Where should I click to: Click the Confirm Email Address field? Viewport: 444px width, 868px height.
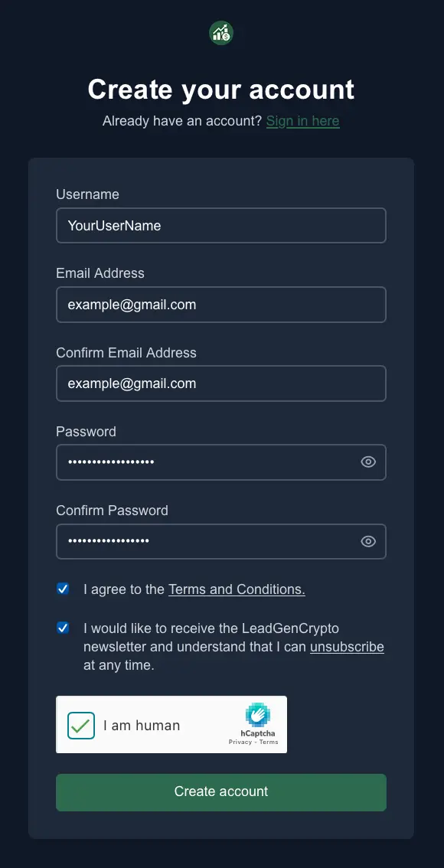[x=221, y=383]
